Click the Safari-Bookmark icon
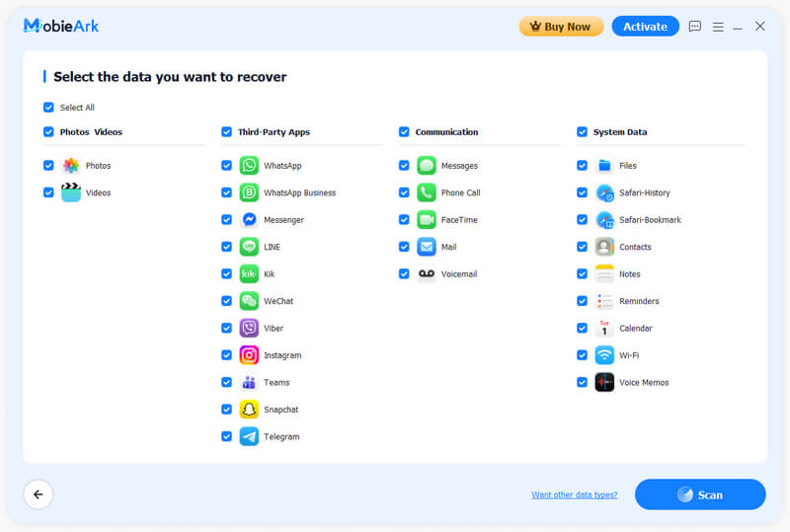The height and width of the screenshot is (532, 790). pos(604,220)
